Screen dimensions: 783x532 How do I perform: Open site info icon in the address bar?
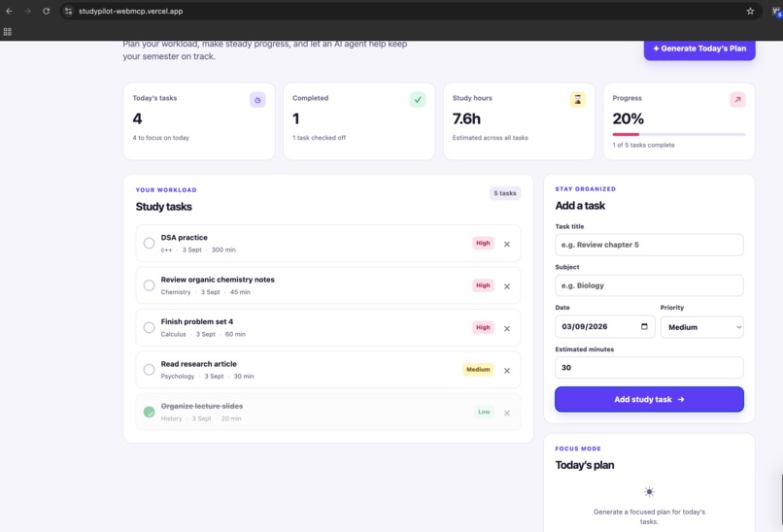[x=68, y=11]
